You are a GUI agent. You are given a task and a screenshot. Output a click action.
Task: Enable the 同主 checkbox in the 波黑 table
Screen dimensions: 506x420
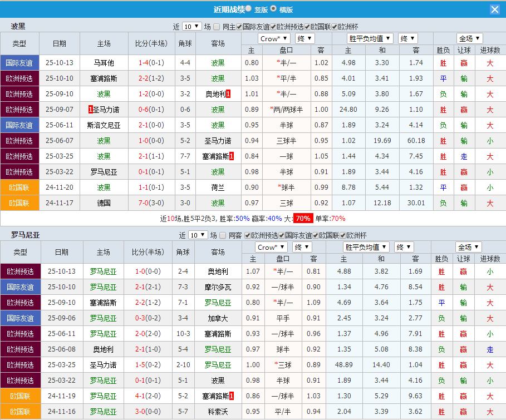click(215, 26)
